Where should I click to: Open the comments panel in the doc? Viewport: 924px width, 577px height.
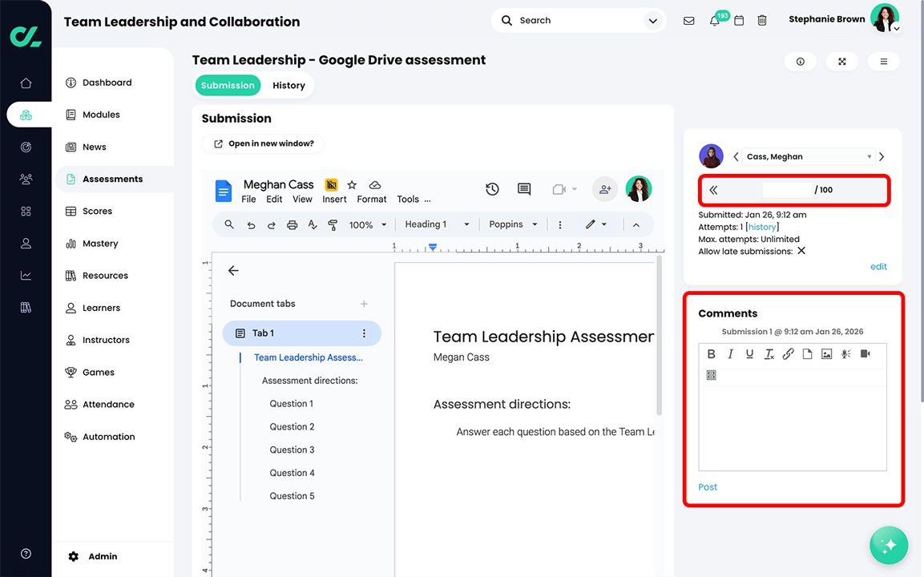[x=524, y=189]
